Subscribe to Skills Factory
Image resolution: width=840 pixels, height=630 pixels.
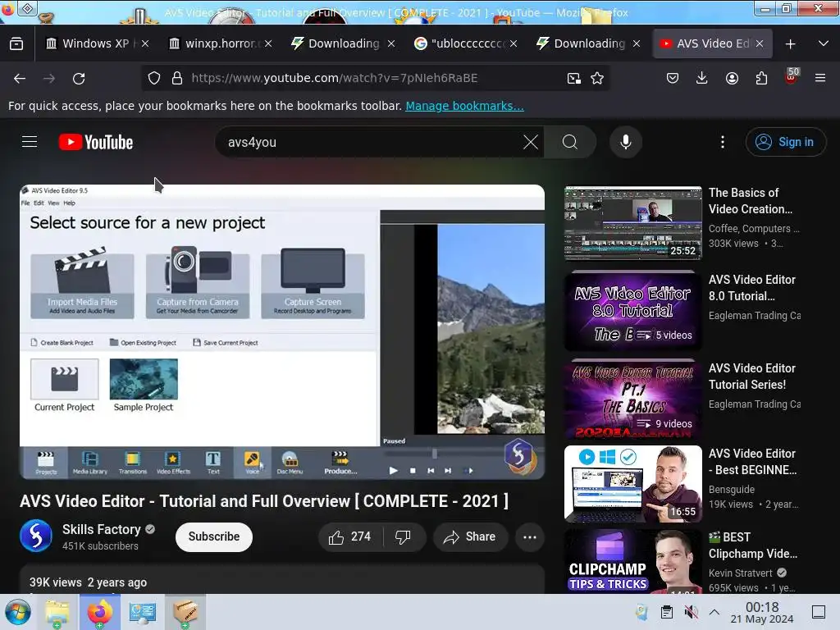click(214, 536)
